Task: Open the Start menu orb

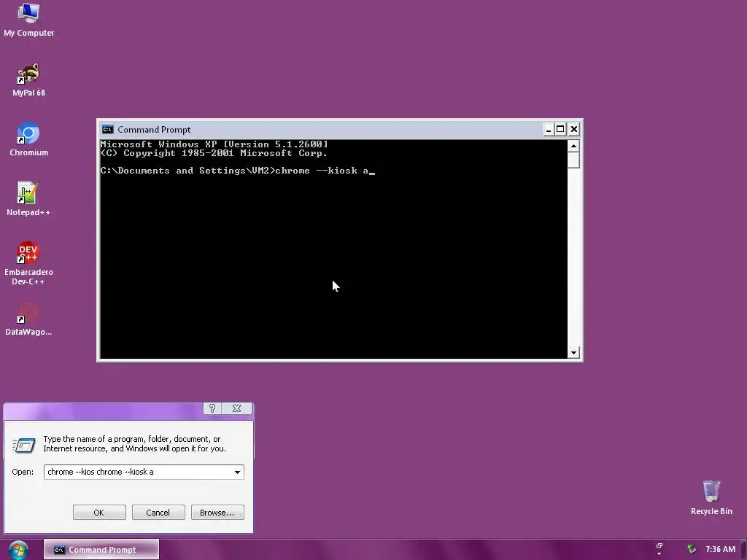Action: 18,550
